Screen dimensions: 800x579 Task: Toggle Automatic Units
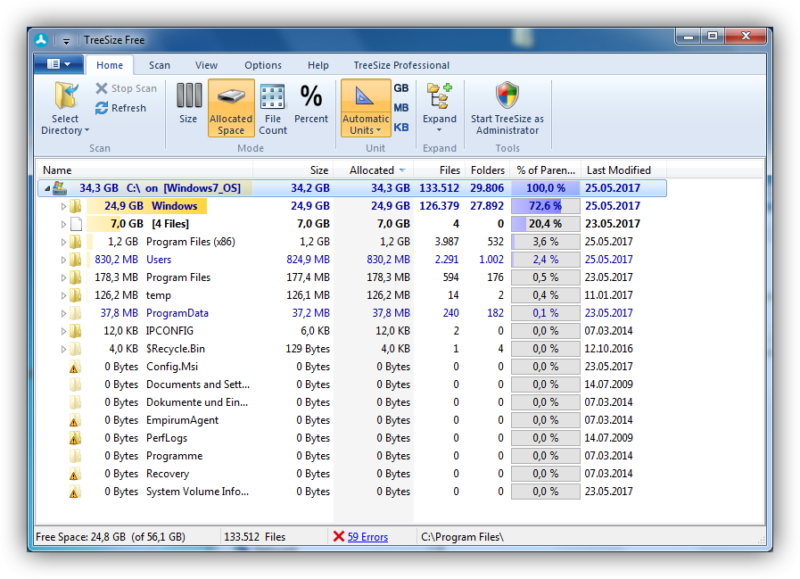(x=365, y=108)
